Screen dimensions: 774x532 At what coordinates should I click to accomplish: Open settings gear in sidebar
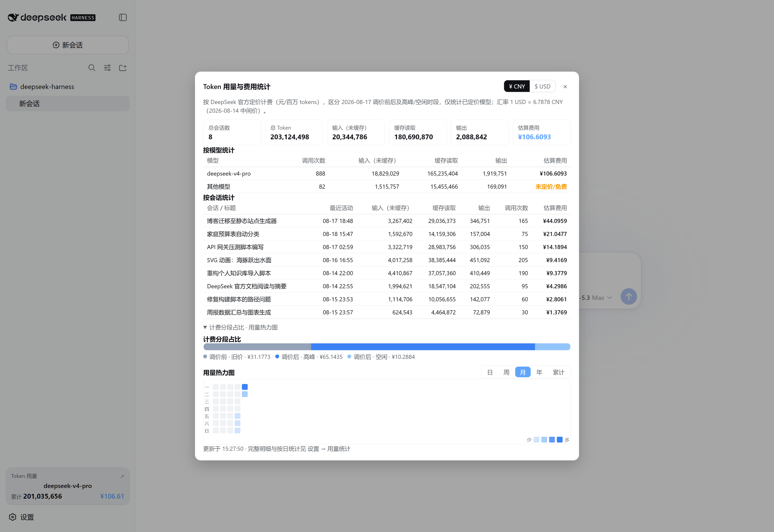pyautogui.click(x=13, y=517)
